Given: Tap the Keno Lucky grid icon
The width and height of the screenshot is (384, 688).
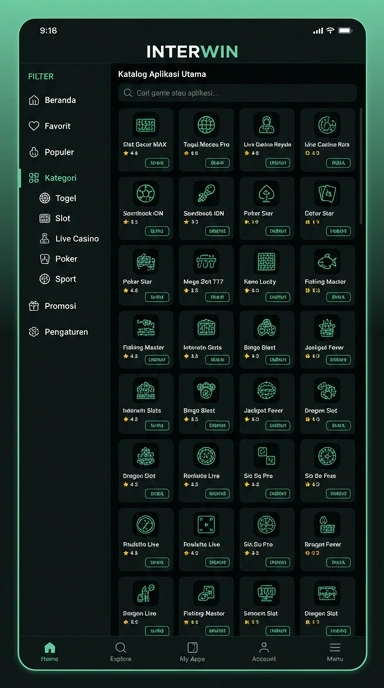Looking at the screenshot, I should pyautogui.click(x=266, y=262).
